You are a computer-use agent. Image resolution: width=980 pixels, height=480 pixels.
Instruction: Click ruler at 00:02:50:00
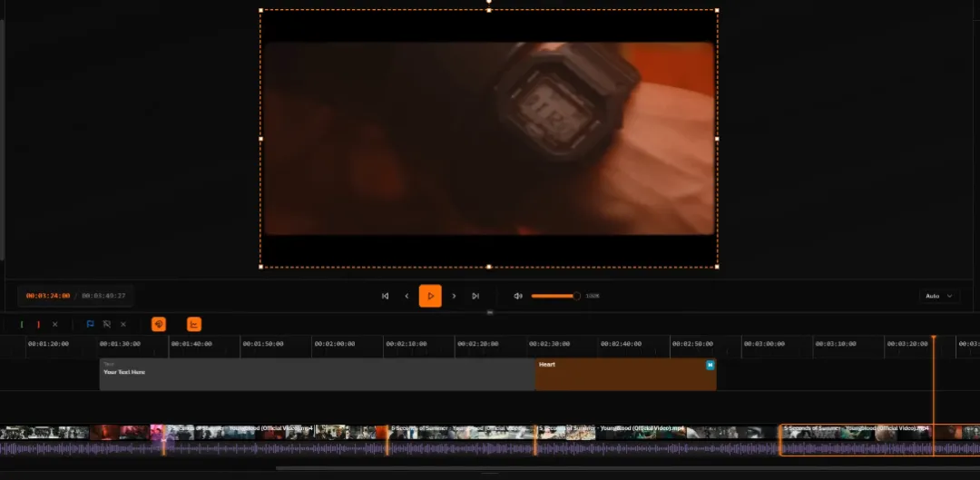click(692, 344)
